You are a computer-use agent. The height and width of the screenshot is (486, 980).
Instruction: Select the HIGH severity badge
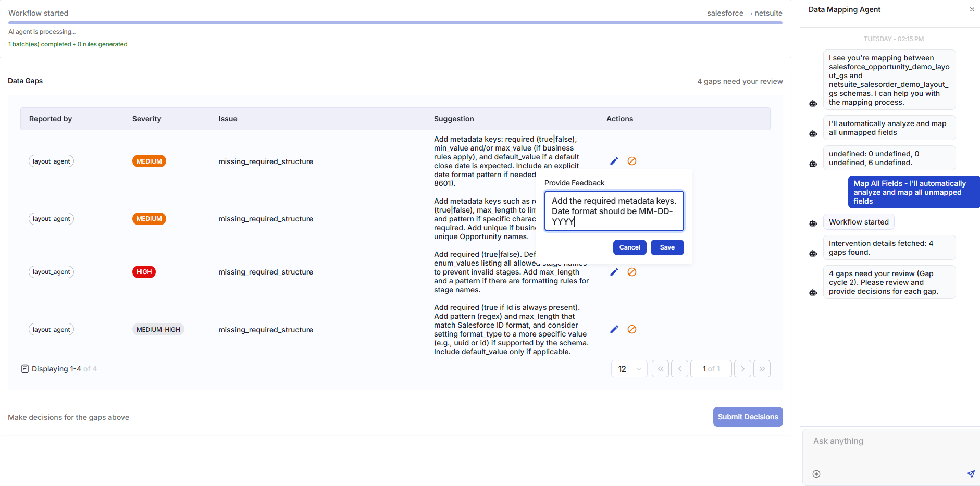144,272
